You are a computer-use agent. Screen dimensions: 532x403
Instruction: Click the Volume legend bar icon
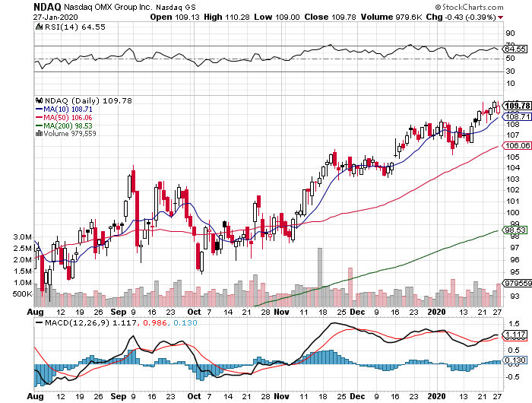[x=39, y=134]
